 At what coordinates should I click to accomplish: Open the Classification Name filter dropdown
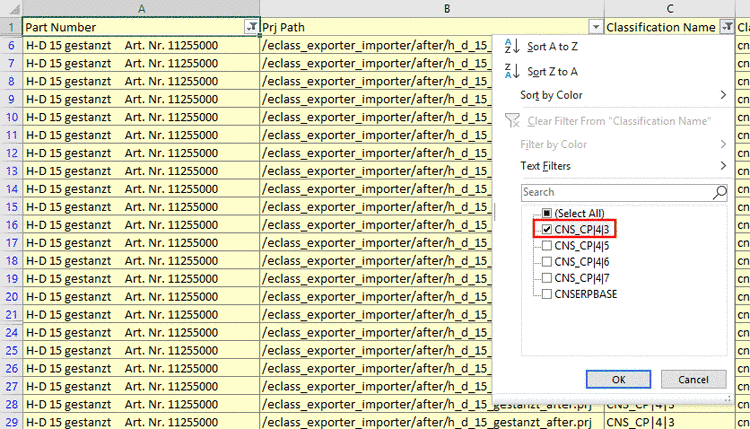(x=727, y=27)
